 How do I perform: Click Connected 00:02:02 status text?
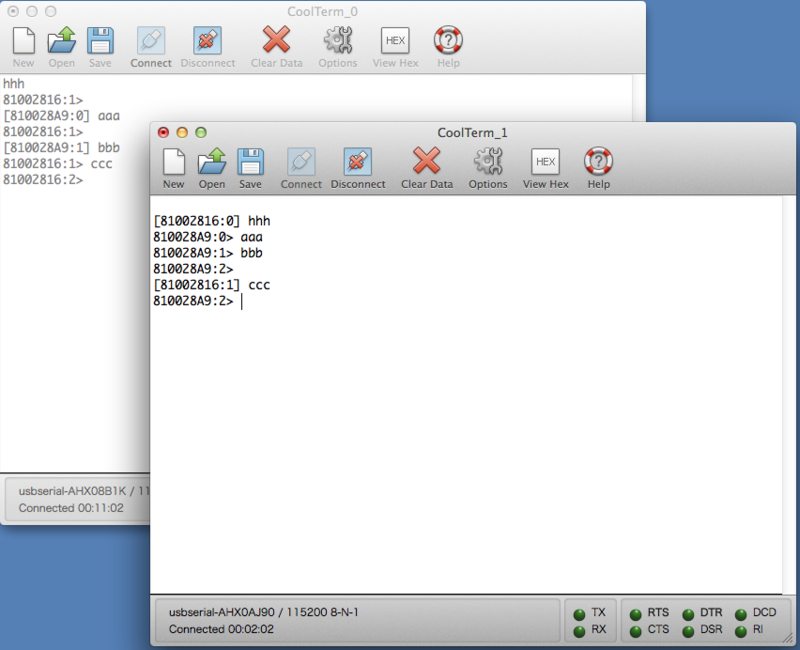coord(221,629)
